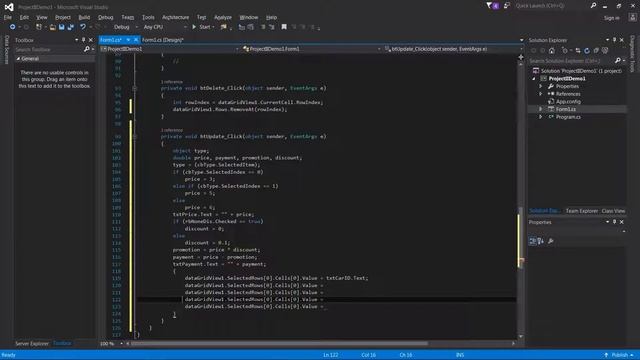Switch to the Server Explorer tab
This screenshot has height=360, width=640.
tap(32, 344)
